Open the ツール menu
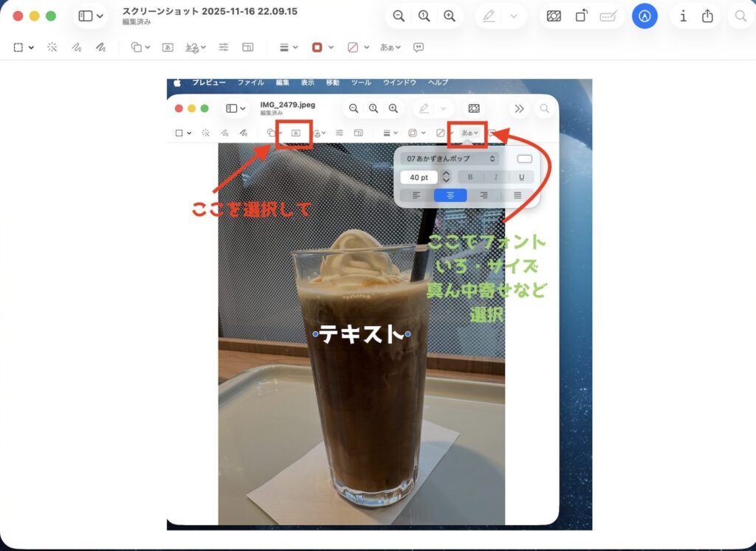 point(361,83)
